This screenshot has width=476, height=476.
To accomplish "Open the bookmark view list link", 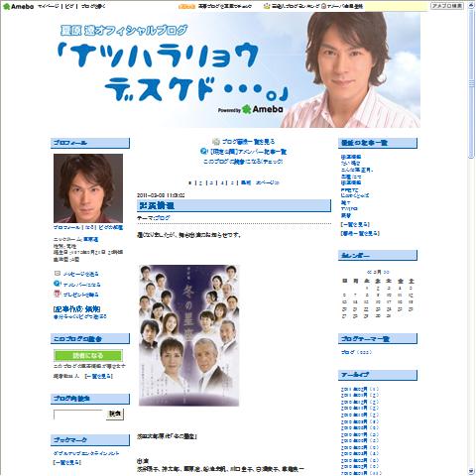I will coord(67,462).
